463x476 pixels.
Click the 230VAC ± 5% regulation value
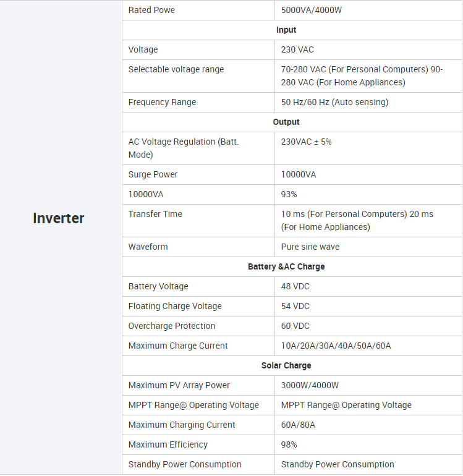306,142
